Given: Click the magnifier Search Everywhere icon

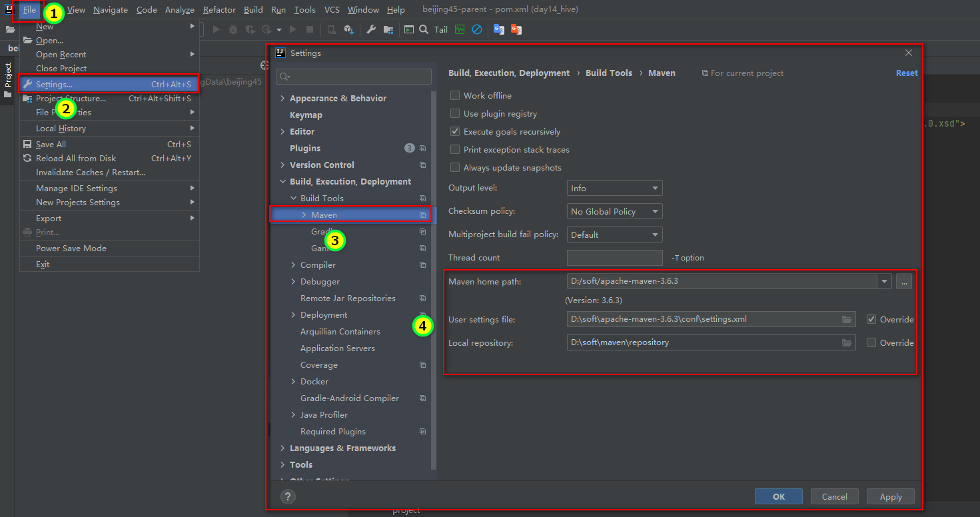Looking at the screenshot, I should click(x=424, y=29).
